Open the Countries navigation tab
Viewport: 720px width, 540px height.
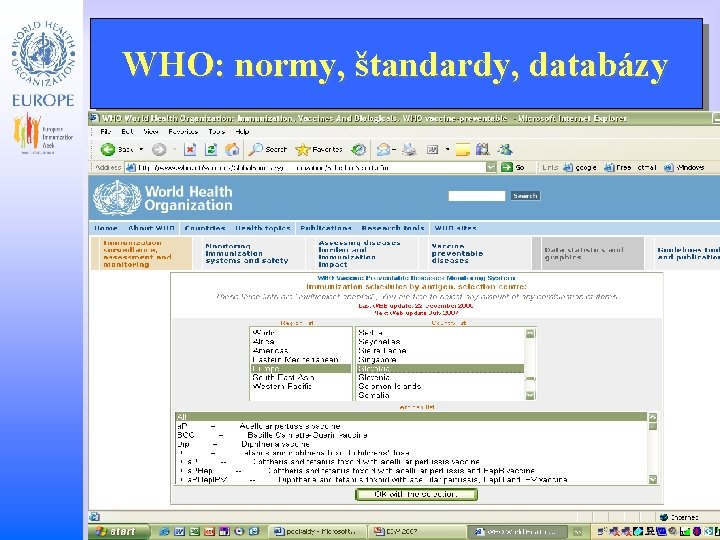tap(205, 228)
